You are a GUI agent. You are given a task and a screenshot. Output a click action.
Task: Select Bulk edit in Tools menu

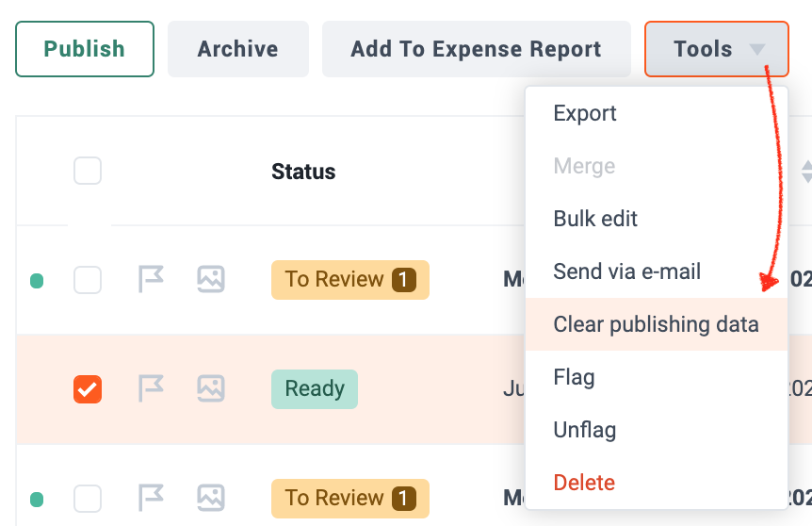[657, 219]
